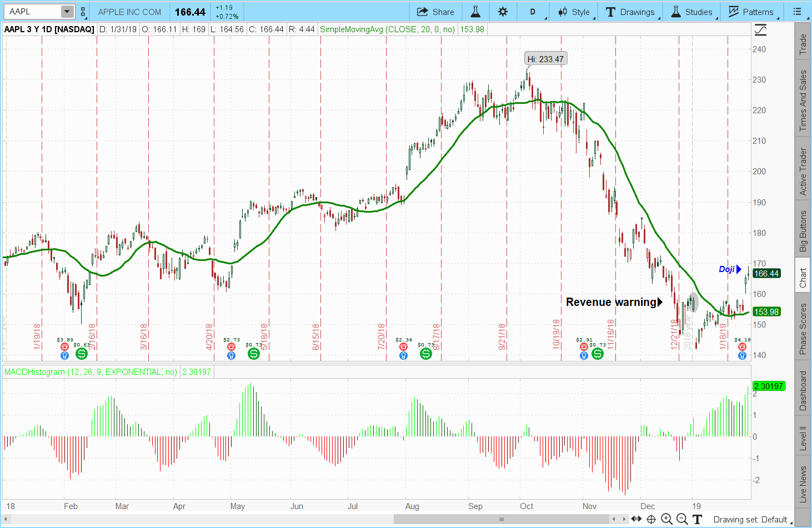Select the text drawing tool icon
The image size is (812, 528).
pyautogui.click(x=698, y=520)
